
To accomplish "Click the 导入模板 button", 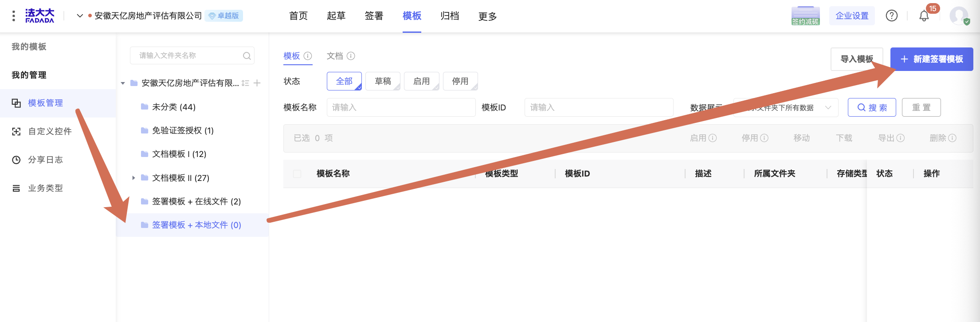I will pos(857,59).
